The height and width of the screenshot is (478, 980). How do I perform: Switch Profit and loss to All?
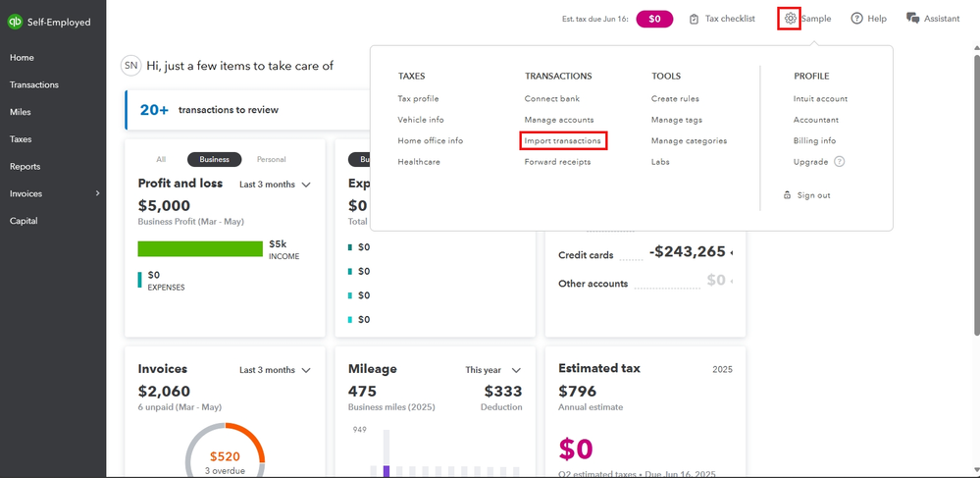pos(161,159)
